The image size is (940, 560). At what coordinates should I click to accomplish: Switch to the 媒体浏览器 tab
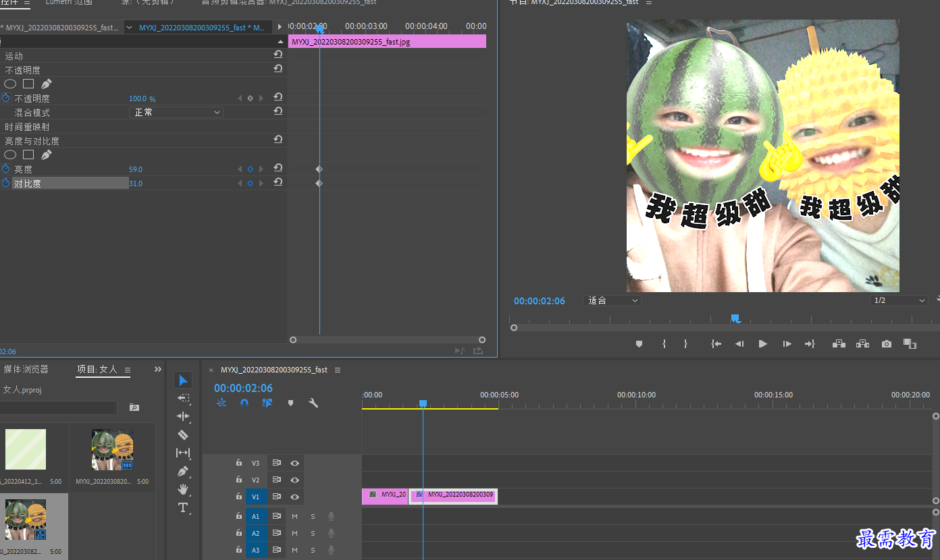(26, 370)
